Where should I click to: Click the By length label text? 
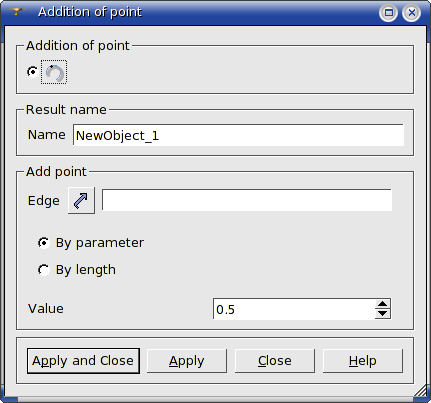tap(86, 270)
